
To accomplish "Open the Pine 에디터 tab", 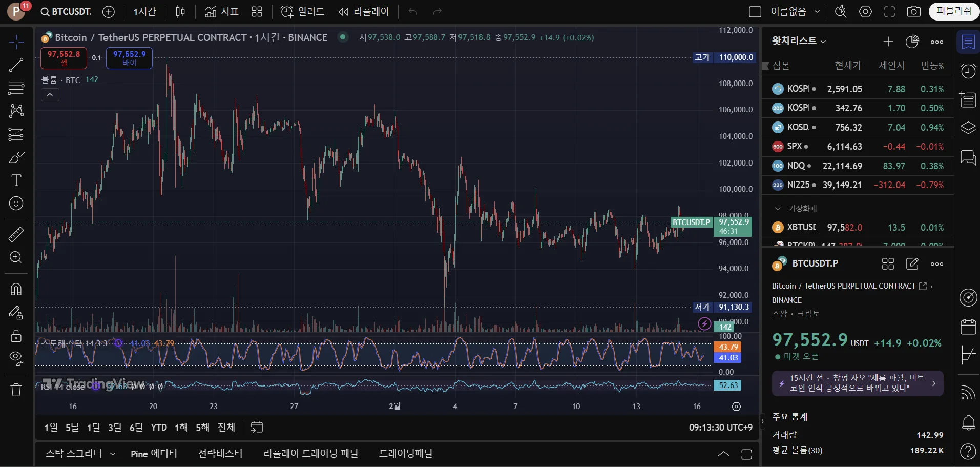I will pos(154,454).
